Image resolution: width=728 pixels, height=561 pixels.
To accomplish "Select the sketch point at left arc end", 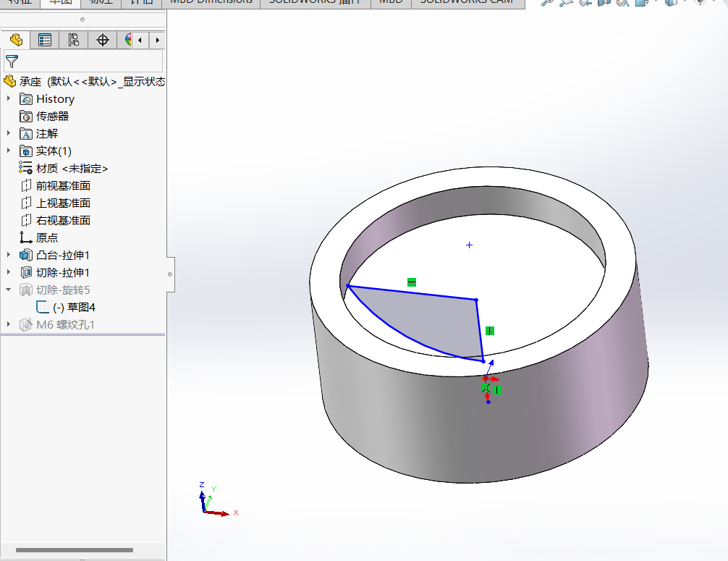I will click(348, 286).
